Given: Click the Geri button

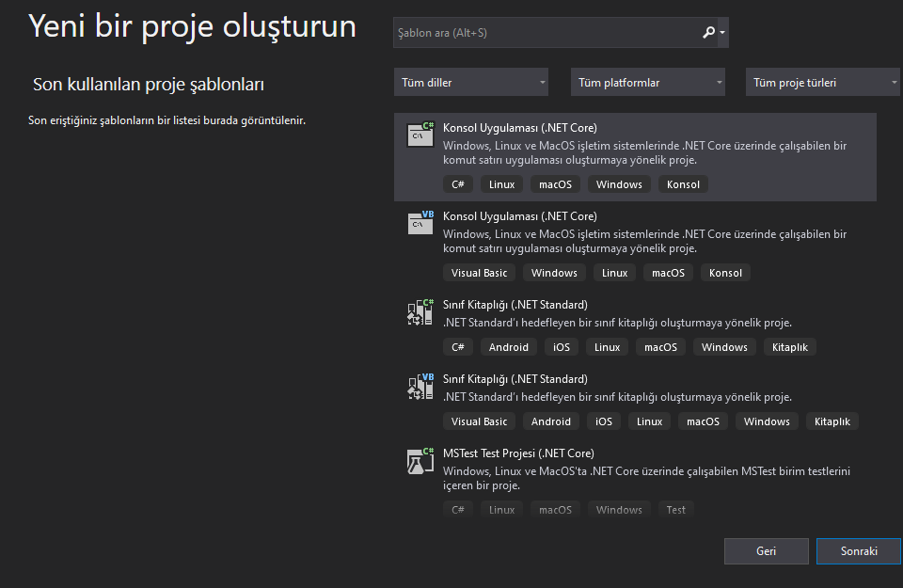Looking at the screenshot, I should pyautogui.click(x=766, y=551).
